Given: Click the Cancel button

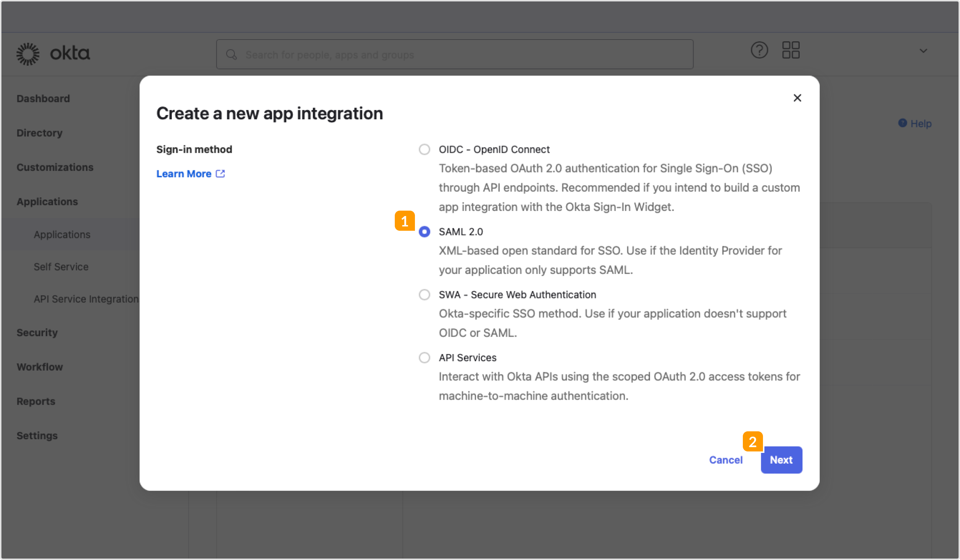Looking at the screenshot, I should (x=726, y=459).
